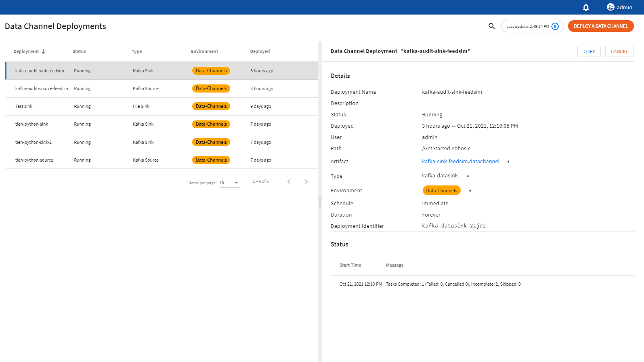
Task: Grab the panel splitter handle
Action: (320, 202)
